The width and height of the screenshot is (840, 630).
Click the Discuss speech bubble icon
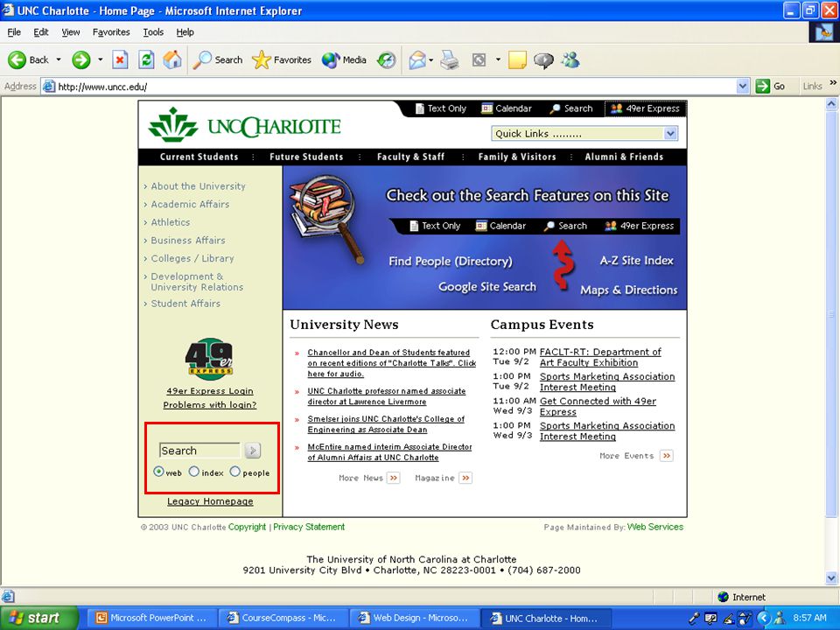(543, 59)
